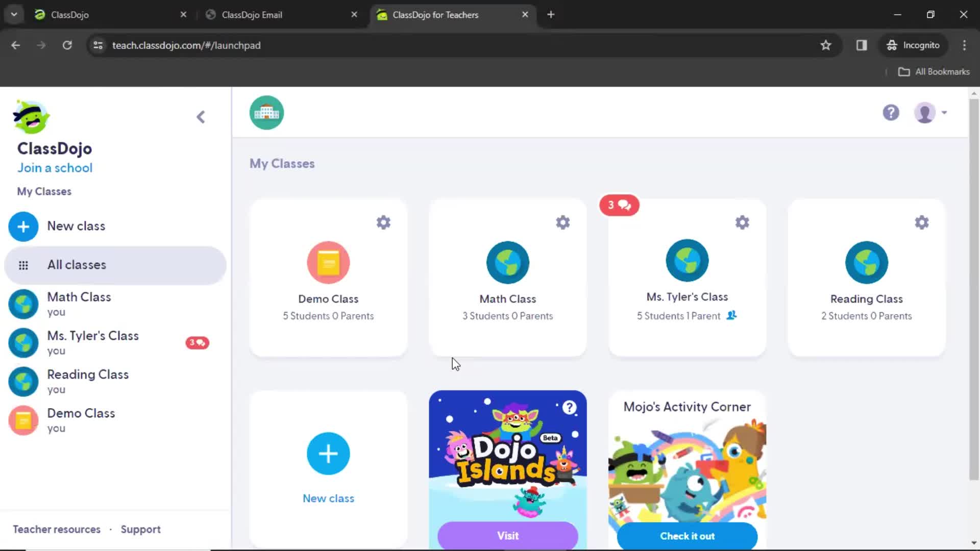
Task: Click the school building icon in header
Action: (x=266, y=113)
